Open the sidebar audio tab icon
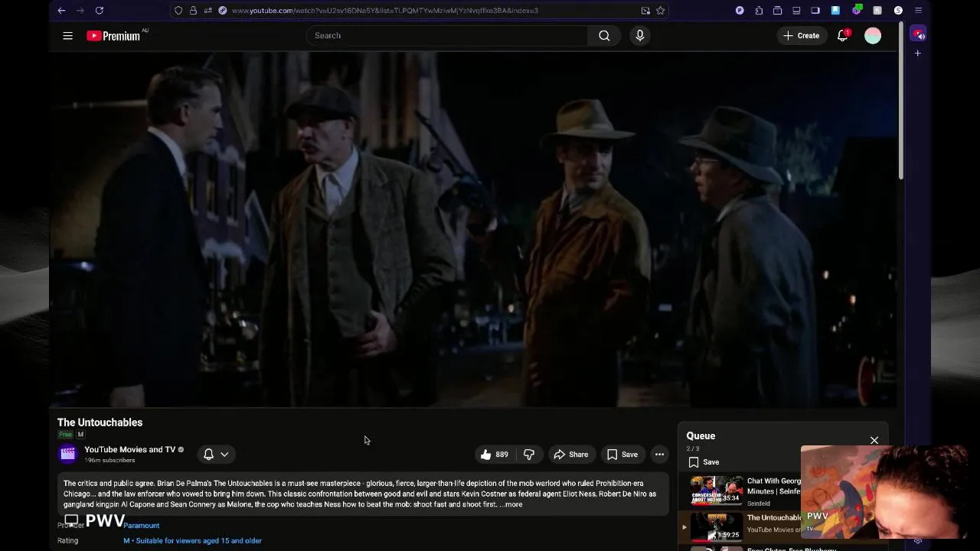Viewport: 980px width, 551px height. (x=918, y=34)
